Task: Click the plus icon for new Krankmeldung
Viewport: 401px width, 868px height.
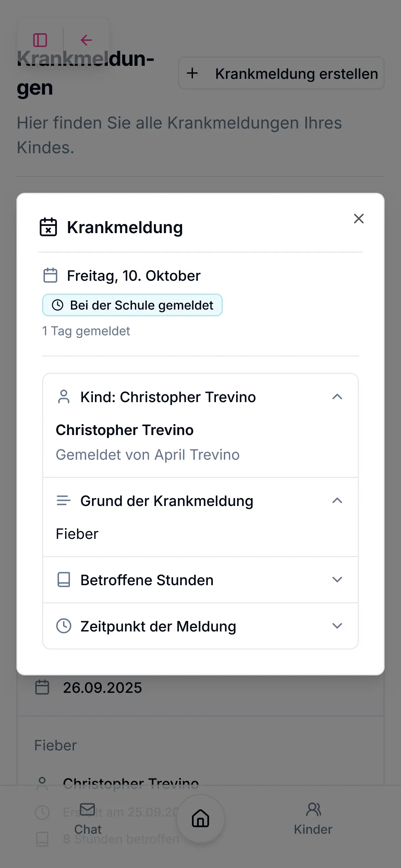Action: point(192,73)
